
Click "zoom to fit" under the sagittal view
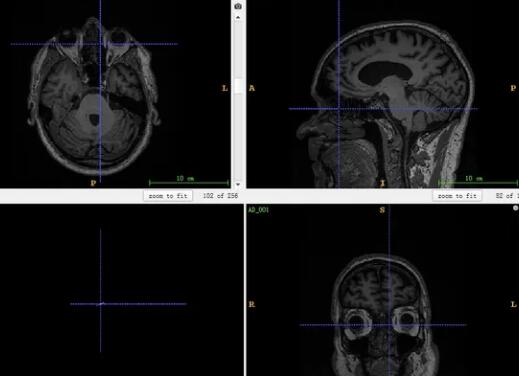click(457, 196)
